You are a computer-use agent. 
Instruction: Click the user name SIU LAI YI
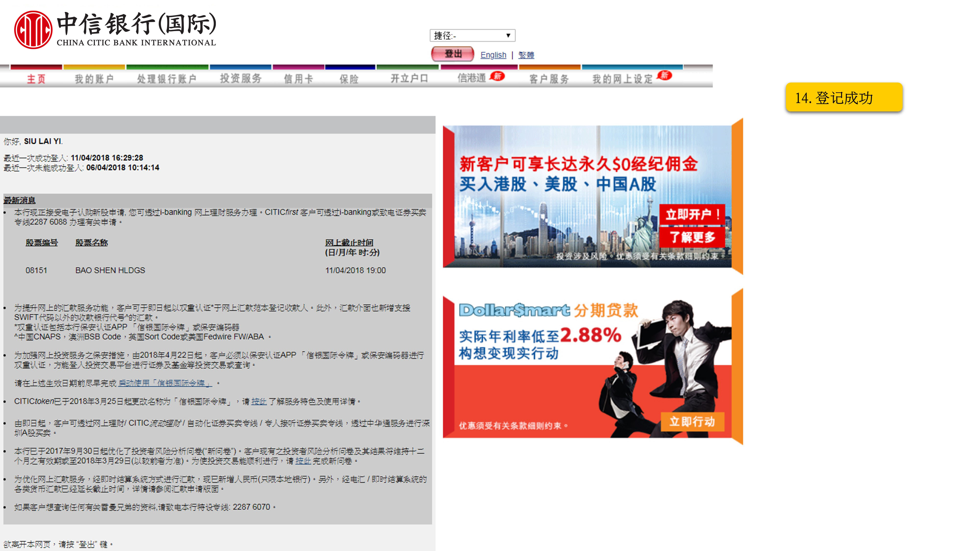43,141
